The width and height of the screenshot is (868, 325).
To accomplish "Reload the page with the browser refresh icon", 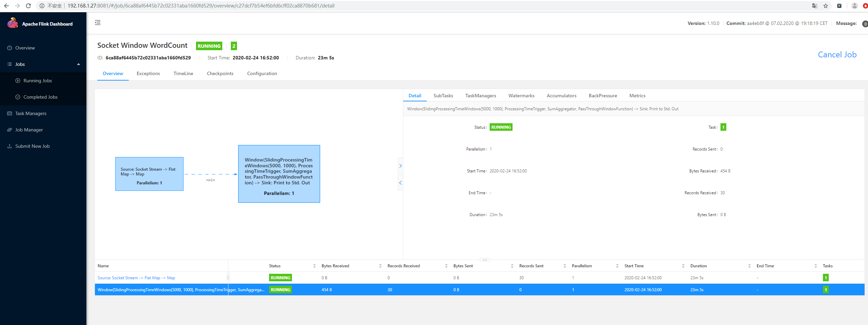I will tap(28, 6).
